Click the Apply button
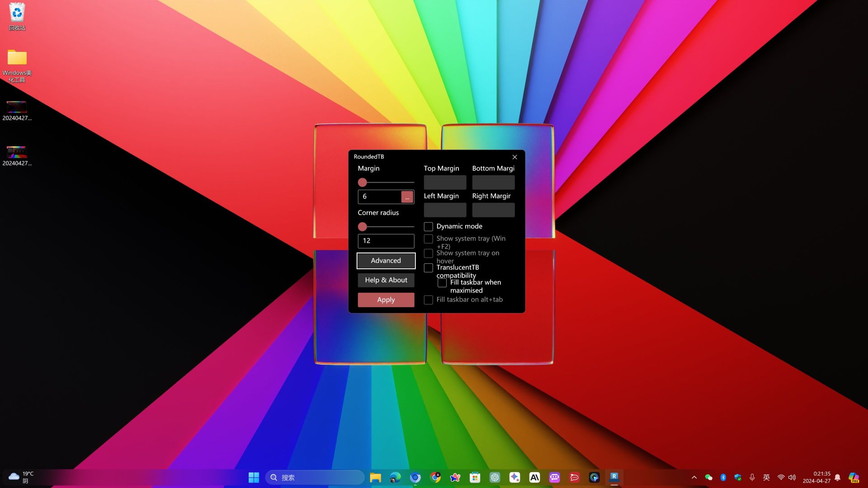The width and height of the screenshot is (868, 488). pyautogui.click(x=386, y=300)
